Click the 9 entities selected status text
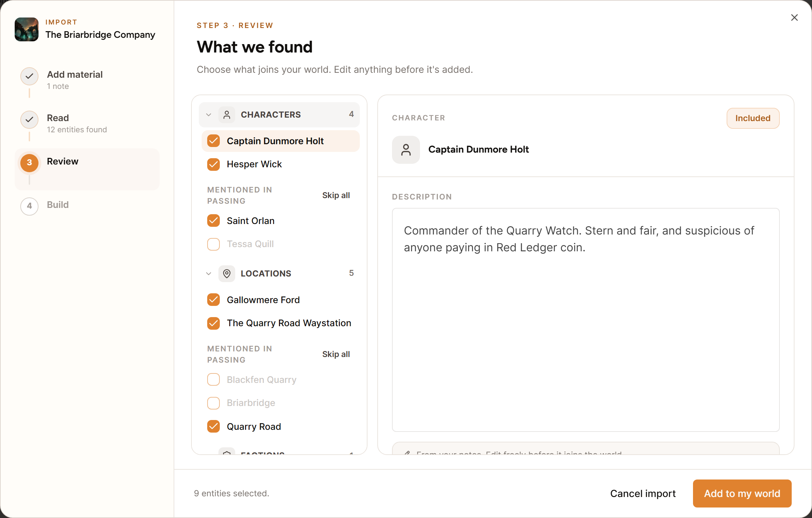Screen dimensions: 812x518 pos(232,493)
